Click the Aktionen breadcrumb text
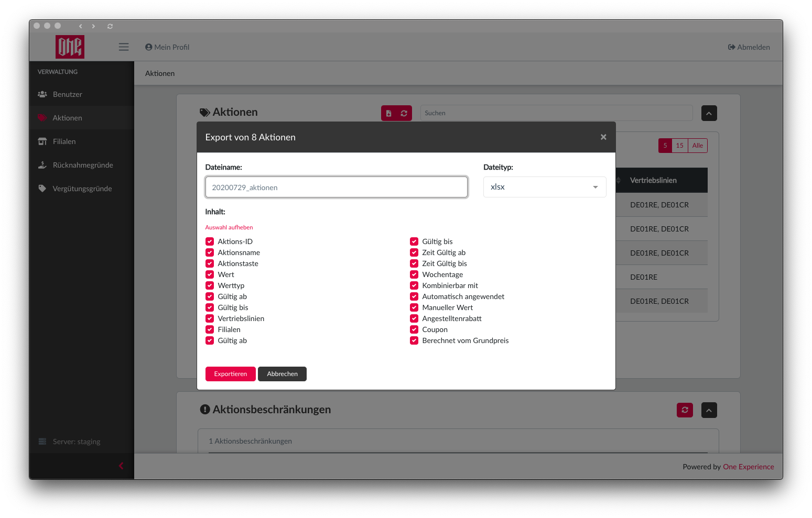 160,73
